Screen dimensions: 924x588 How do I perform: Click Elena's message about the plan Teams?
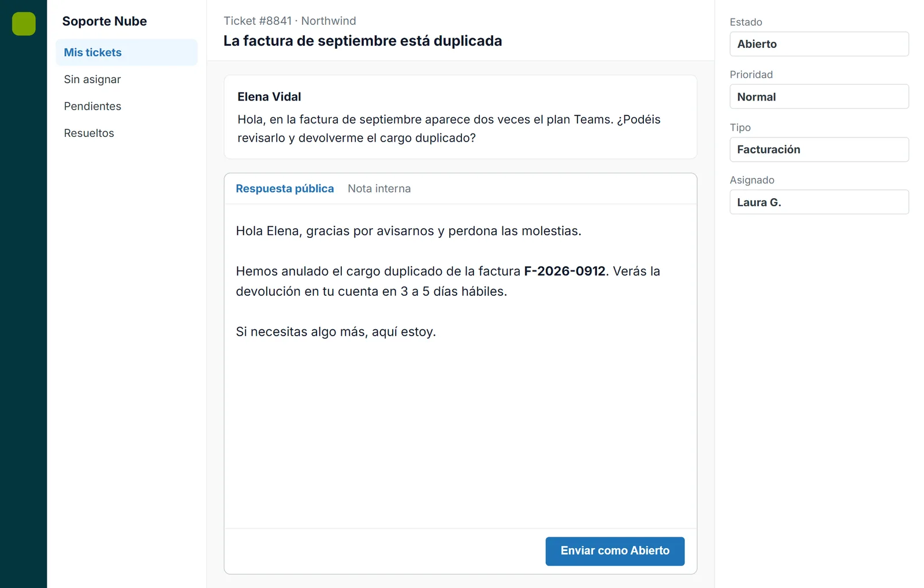pos(449,129)
